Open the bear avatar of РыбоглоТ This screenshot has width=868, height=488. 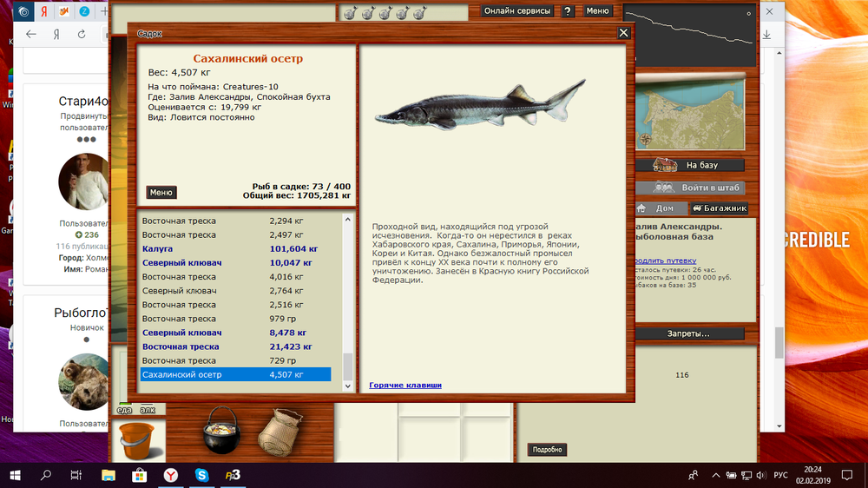pyautogui.click(x=84, y=382)
